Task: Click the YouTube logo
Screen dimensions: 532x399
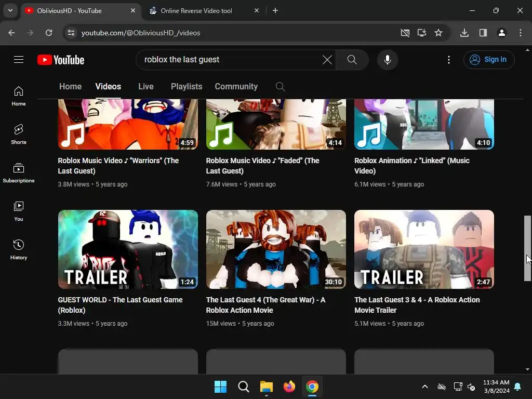Action: tap(61, 60)
